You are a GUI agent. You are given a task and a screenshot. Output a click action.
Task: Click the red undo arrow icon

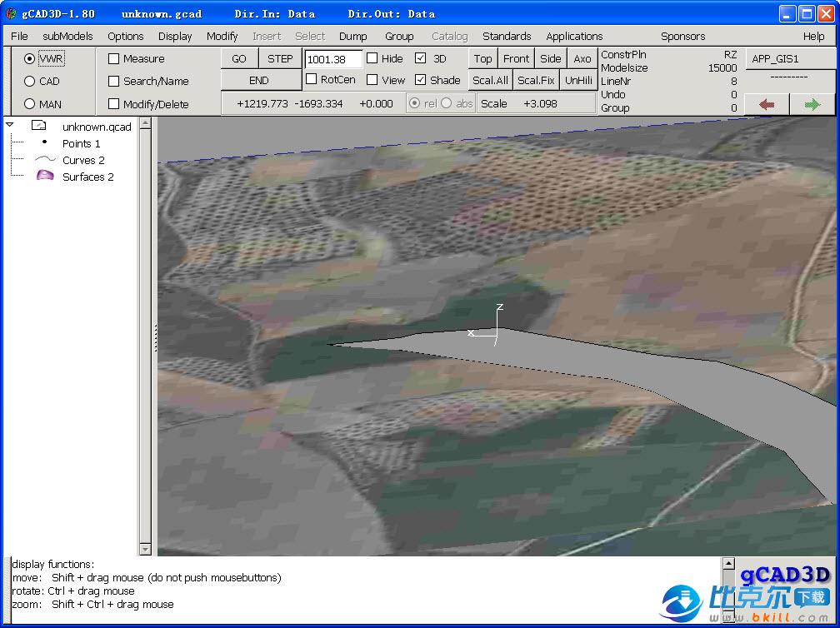coord(767,104)
